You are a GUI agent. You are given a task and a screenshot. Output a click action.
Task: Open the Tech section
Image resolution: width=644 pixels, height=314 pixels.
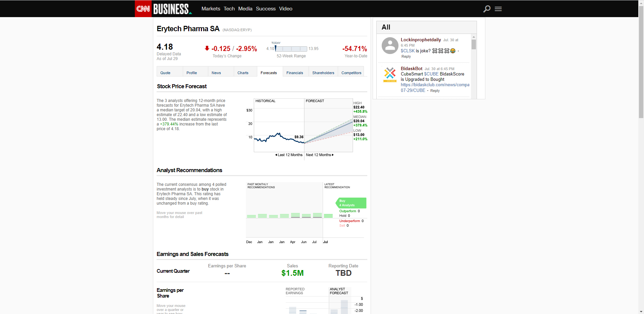(x=229, y=9)
